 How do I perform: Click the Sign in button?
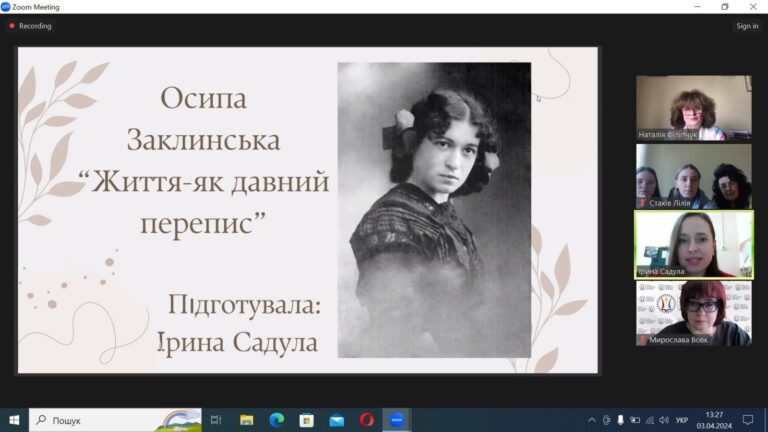coord(746,26)
